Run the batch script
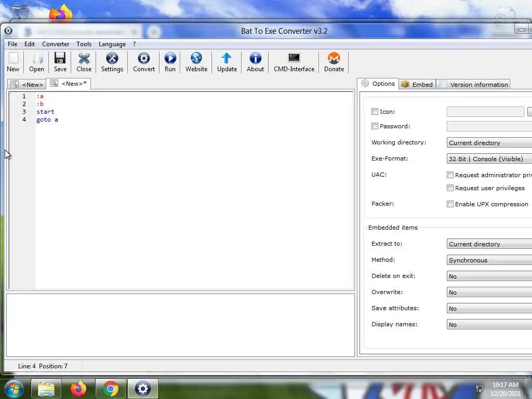Screen dimensions: 532x399 click(x=170, y=62)
